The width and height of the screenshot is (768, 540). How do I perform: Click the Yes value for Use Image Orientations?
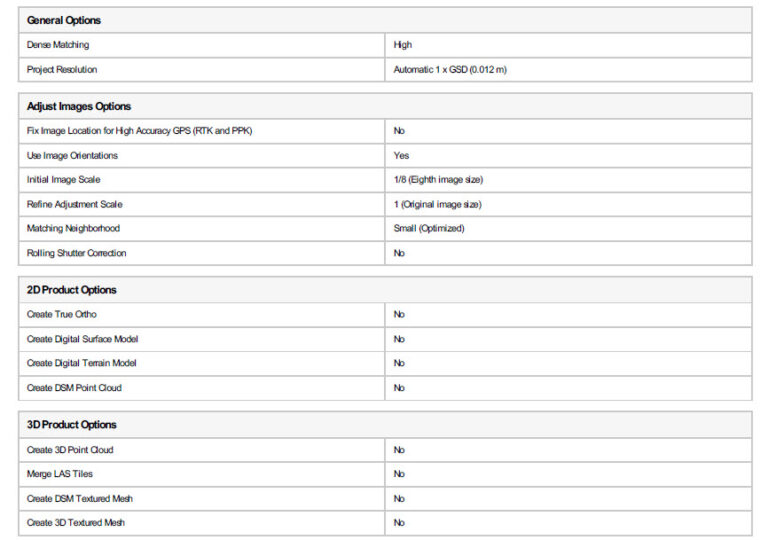click(x=402, y=156)
